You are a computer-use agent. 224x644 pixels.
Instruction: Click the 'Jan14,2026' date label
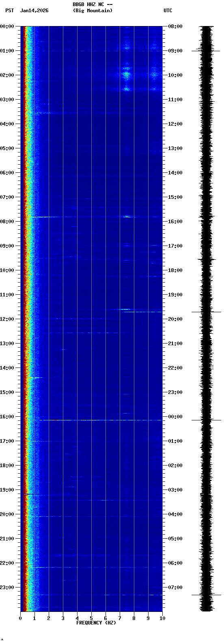tap(34, 11)
